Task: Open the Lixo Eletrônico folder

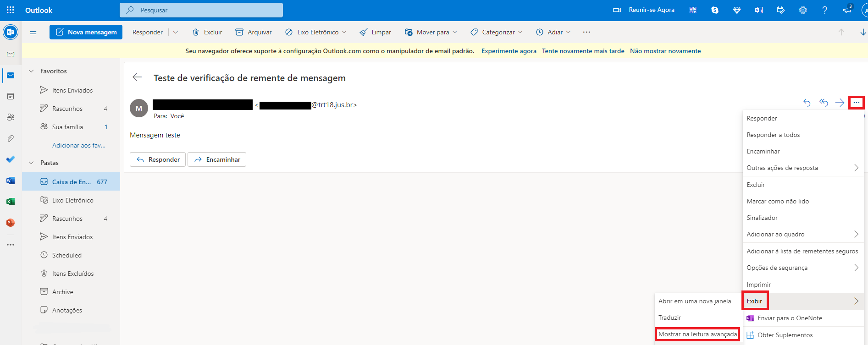Action: (72, 200)
